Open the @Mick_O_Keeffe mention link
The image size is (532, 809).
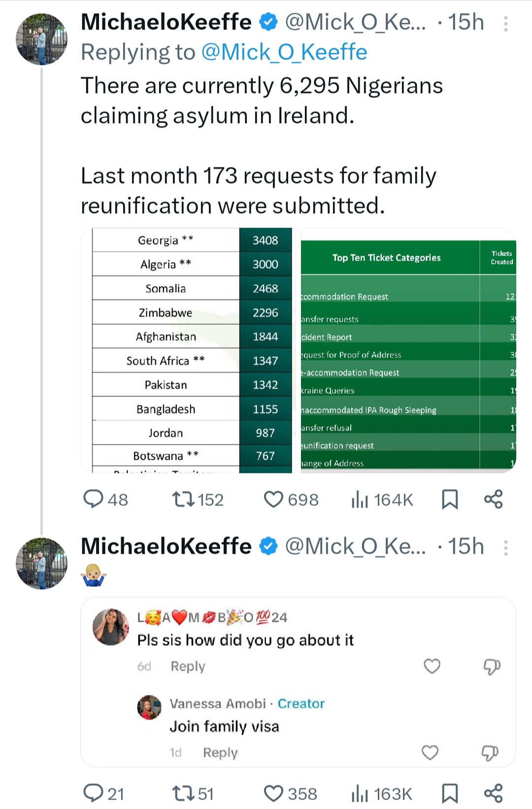(x=284, y=52)
